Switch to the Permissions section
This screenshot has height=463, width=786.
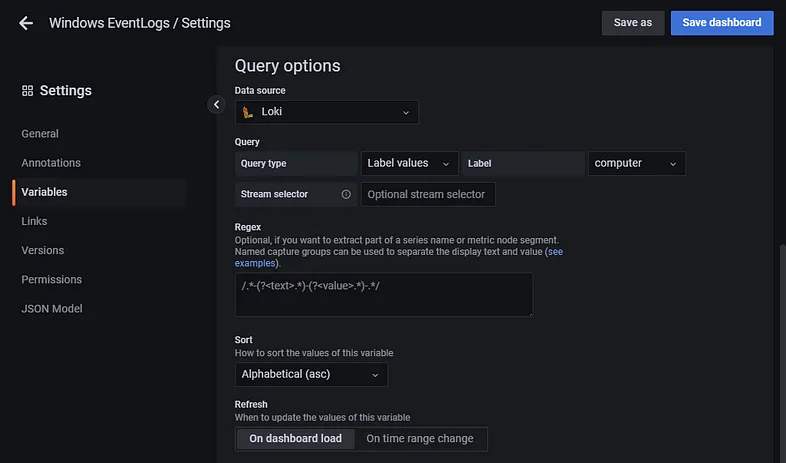click(52, 280)
